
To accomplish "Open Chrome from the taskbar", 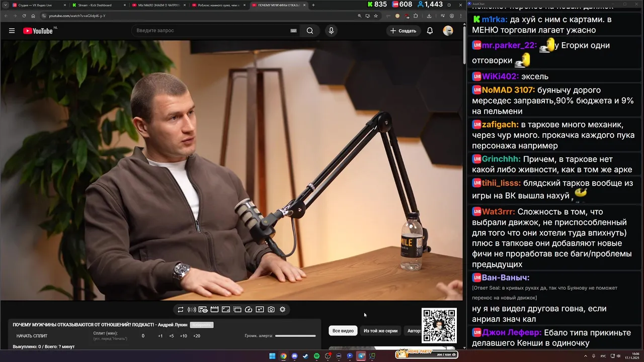I will coord(283,356).
